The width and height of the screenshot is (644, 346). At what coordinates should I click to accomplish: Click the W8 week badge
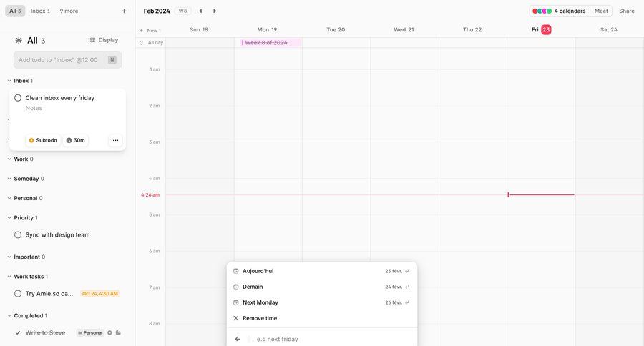182,11
